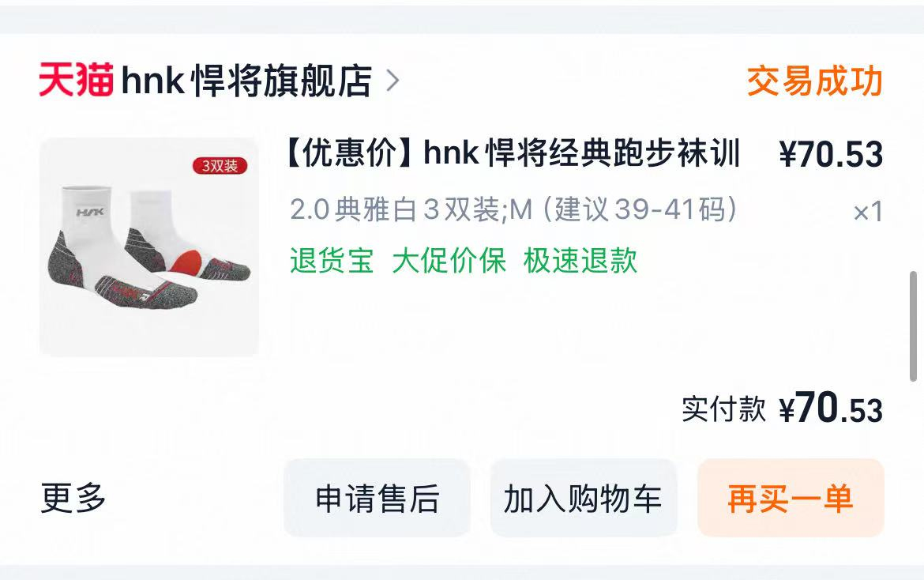Open the hnk悍将旗舰店 store name
Viewport: 924px width, 580px height.
(x=247, y=81)
